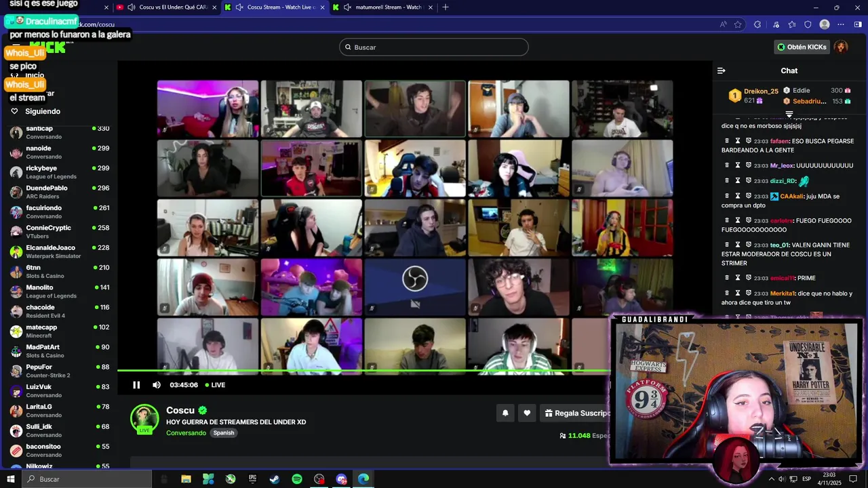Open ConnieCryptic VTubers channel

(x=59, y=232)
